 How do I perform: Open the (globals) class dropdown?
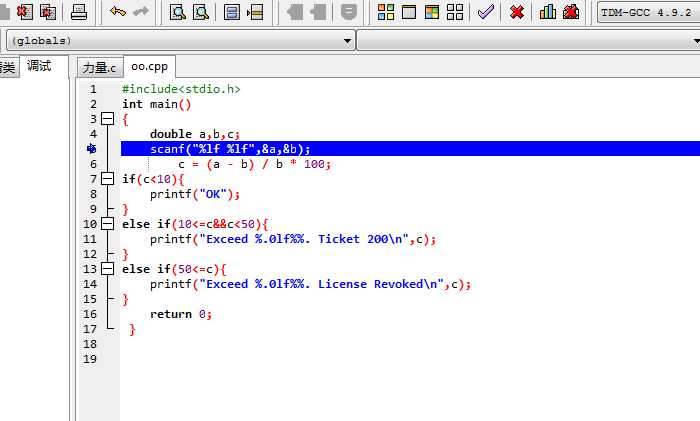(x=180, y=41)
